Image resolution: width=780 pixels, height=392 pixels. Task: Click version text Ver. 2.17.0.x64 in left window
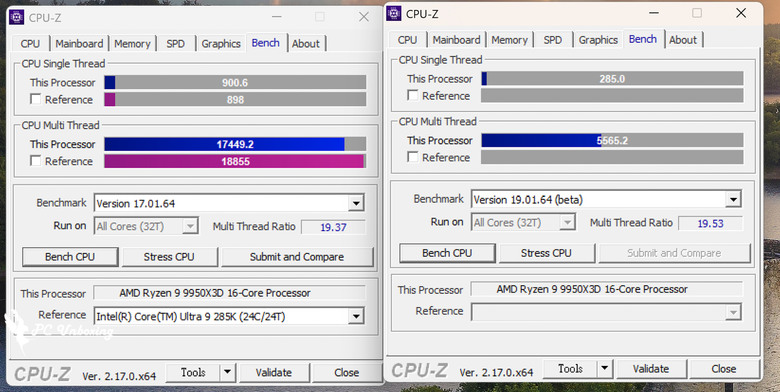point(119,376)
